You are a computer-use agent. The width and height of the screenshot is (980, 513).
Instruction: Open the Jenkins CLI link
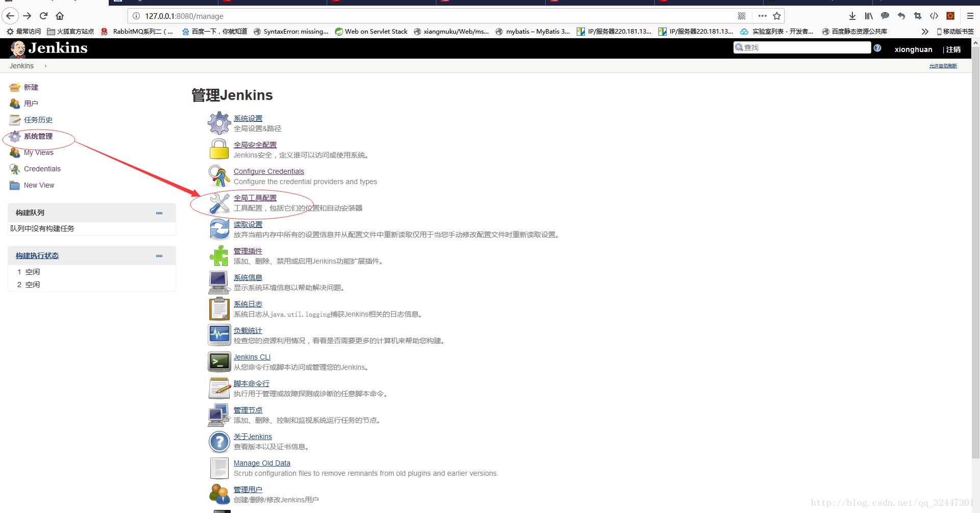[x=252, y=357]
